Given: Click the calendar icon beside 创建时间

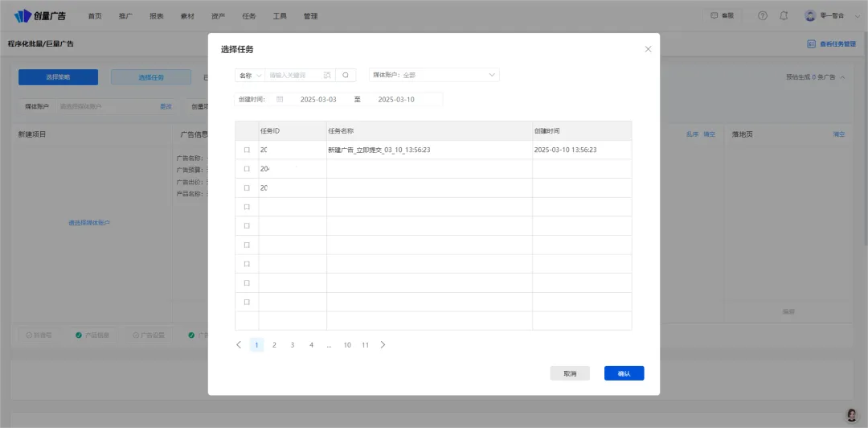Looking at the screenshot, I should click(x=280, y=100).
